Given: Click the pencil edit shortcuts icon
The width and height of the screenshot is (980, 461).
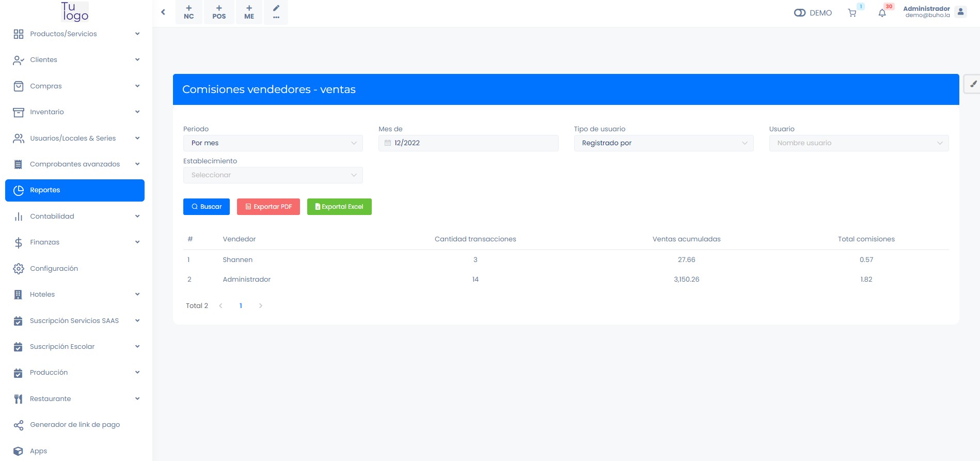Looking at the screenshot, I should (x=276, y=12).
